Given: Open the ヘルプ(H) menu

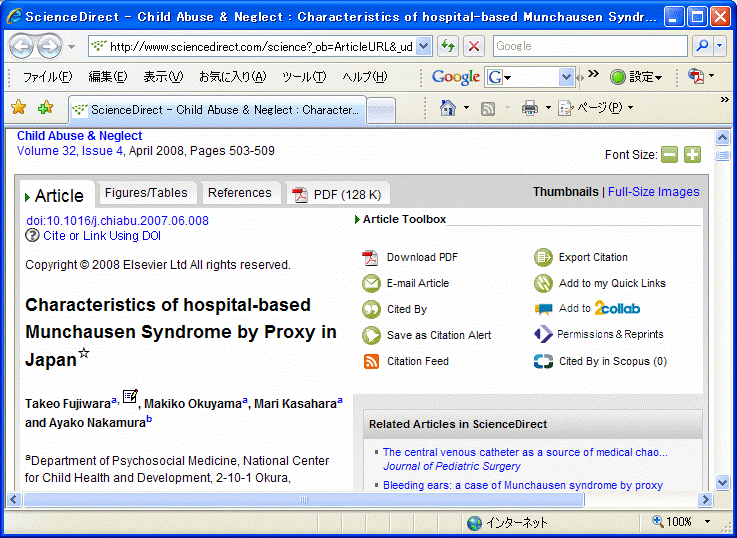Looking at the screenshot, I should 364,77.
